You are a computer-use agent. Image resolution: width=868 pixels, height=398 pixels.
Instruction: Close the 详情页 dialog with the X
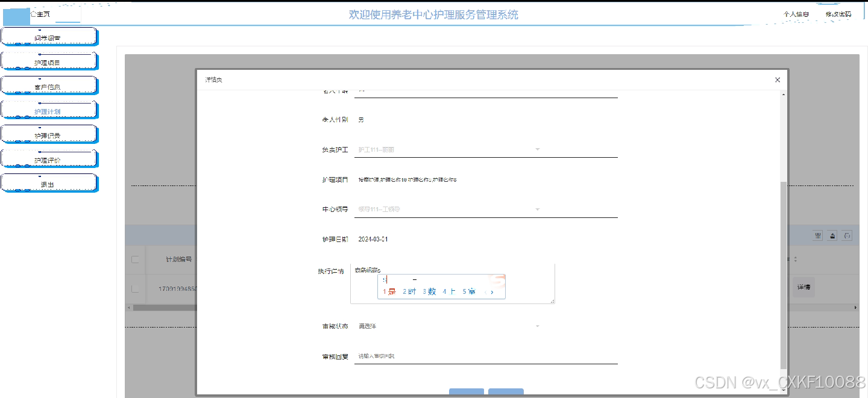[778, 79]
